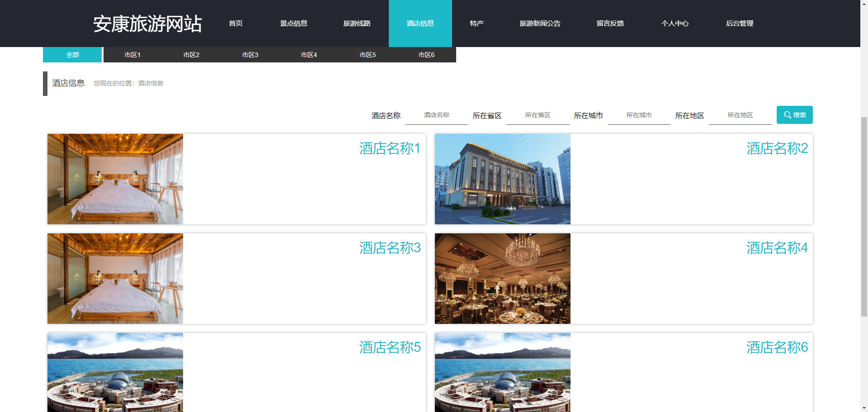Viewport: 868px width, 412px height.
Task: Open the 特产 menu item
Action: [476, 24]
